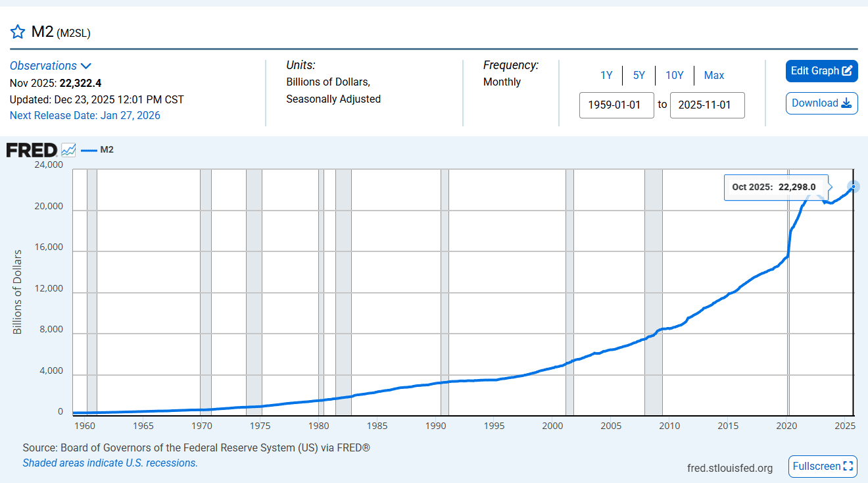Toggle the M2 series legend line
The height and width of the screenshot is (483, 868).
coord(89,150)
